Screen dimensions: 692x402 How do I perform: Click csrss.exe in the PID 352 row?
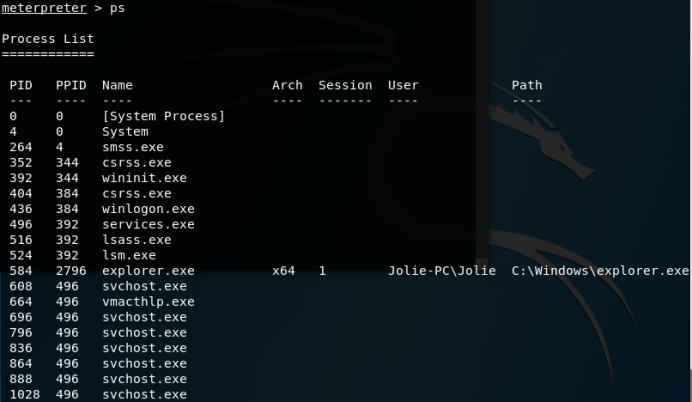pos(137,162)
